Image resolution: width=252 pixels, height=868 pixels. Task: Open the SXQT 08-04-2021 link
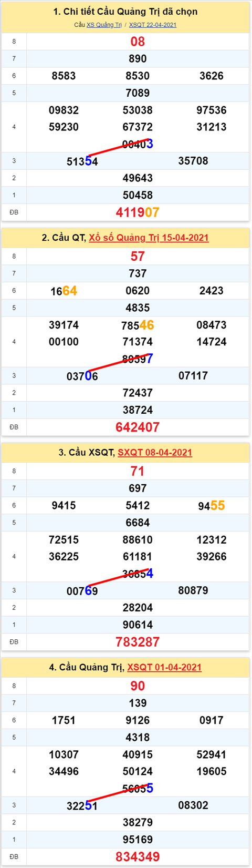coord(155,452)
